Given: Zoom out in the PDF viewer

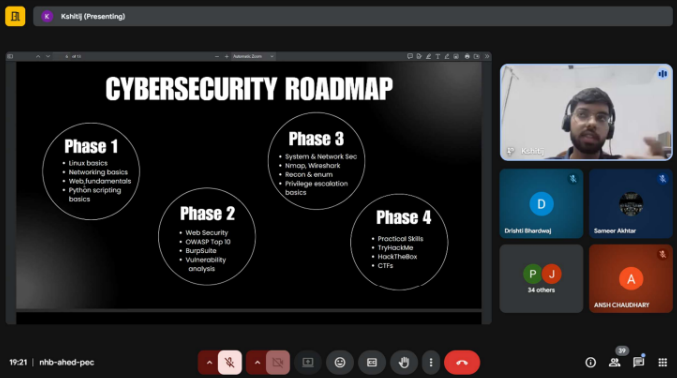Looking at the screenshot, I should (217, 56).
